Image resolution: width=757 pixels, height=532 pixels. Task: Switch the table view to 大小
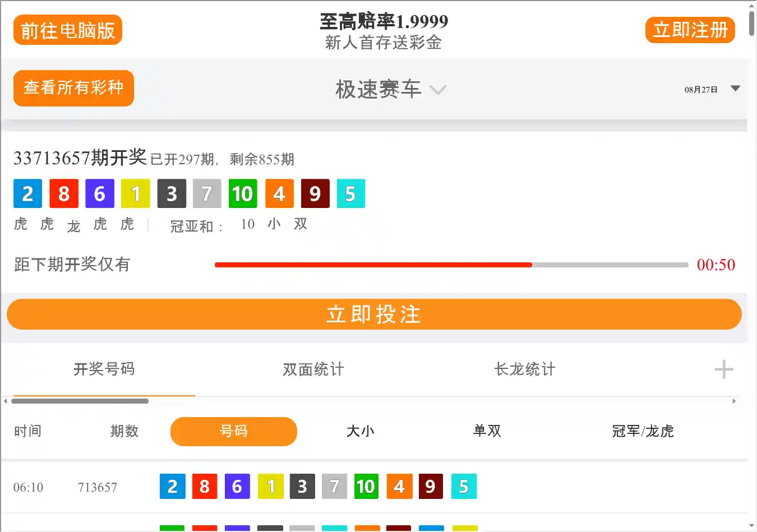click(x=360, y=431)
